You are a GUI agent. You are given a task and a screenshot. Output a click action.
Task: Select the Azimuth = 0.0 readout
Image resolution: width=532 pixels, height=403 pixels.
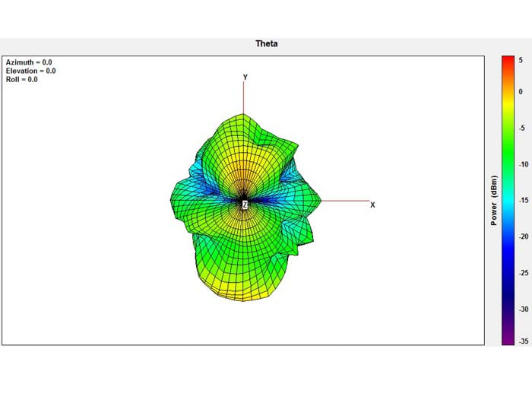tap(29, 62)
